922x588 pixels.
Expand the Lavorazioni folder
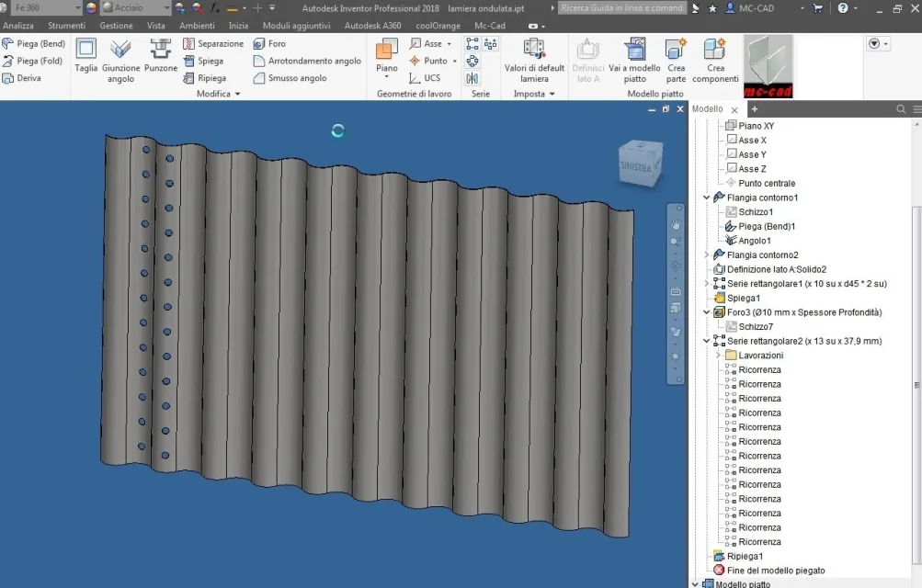[x=718, y=356]
